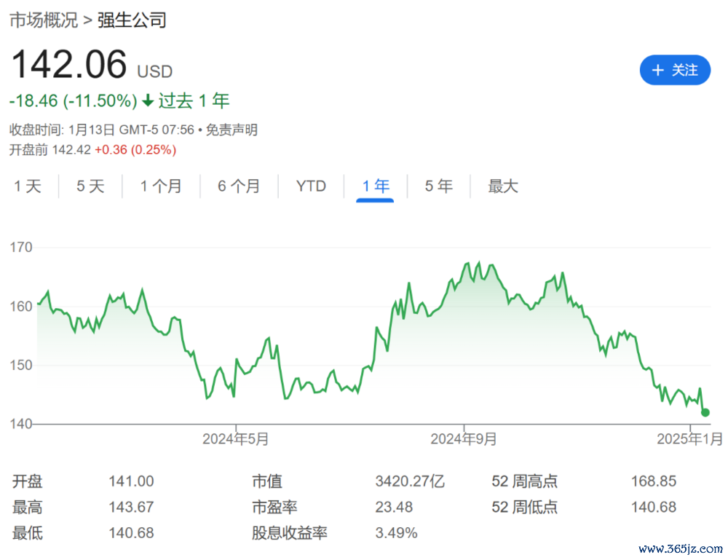Click the USD currency label
The image size is (728, 560).
pos(154,71)
